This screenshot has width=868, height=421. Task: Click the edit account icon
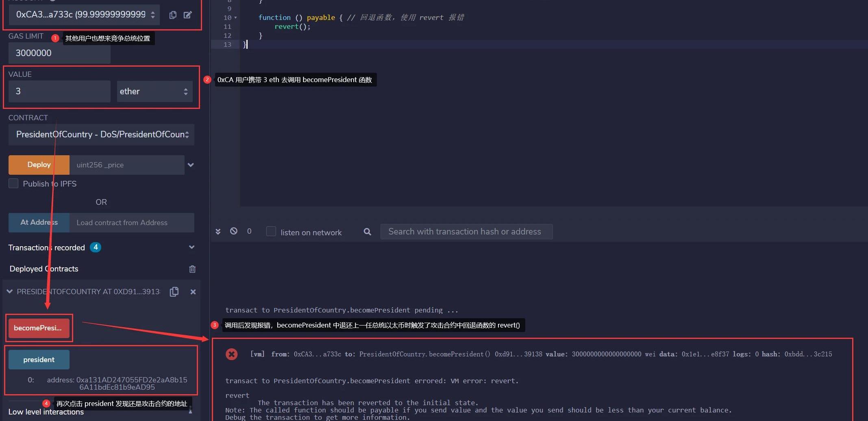tap(187, 15)
